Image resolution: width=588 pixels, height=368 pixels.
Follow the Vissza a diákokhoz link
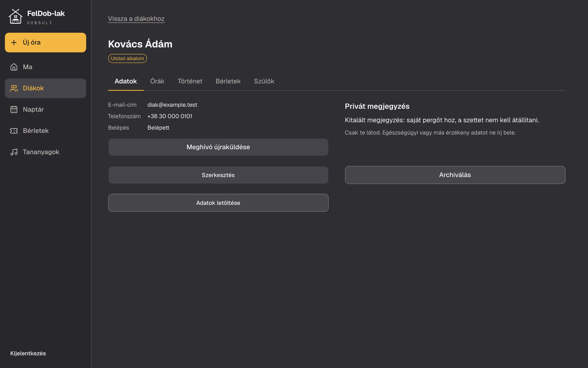[136, 19]
